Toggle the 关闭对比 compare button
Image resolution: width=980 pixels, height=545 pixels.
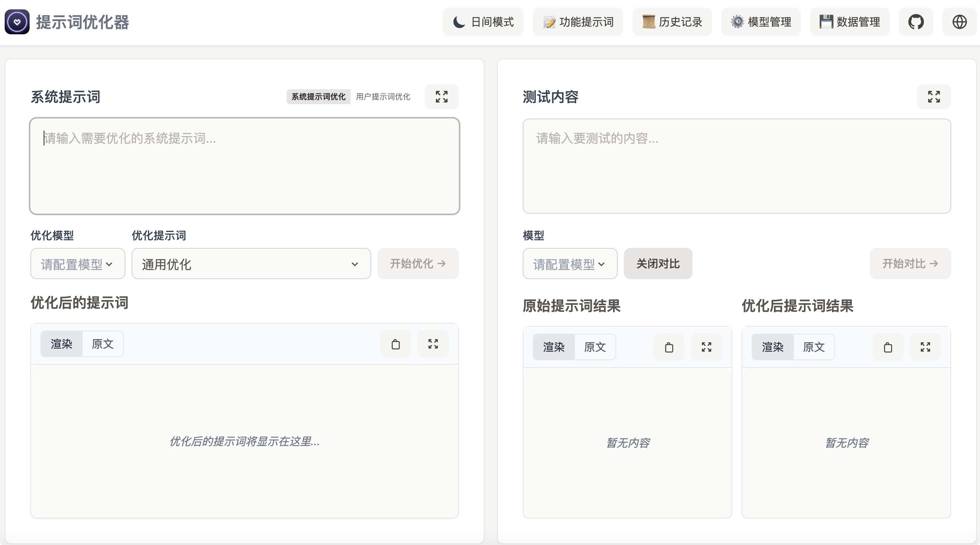(658, 264)
